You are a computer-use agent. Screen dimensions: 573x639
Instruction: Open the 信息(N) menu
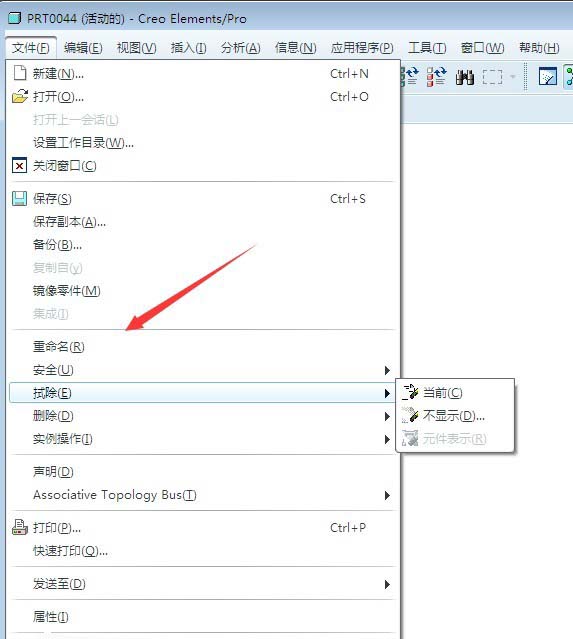click(295, 48)
